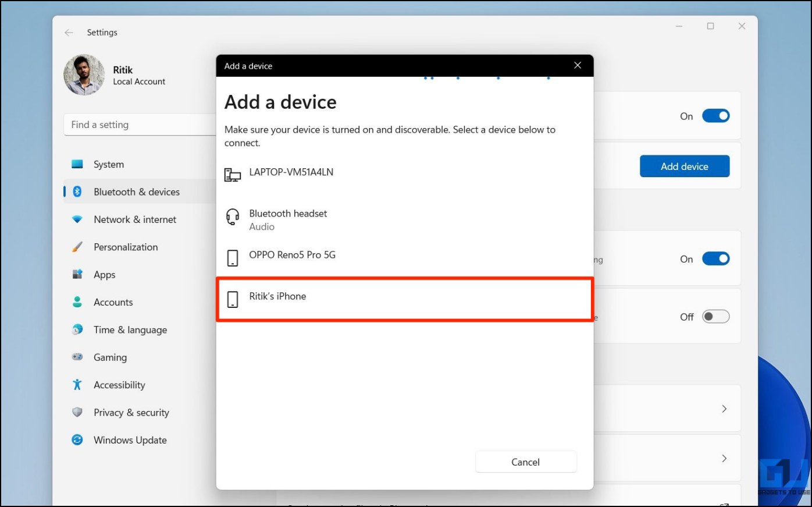Click the laptop computer device icon
Screen dimensions: 812x507
point(233,175)
